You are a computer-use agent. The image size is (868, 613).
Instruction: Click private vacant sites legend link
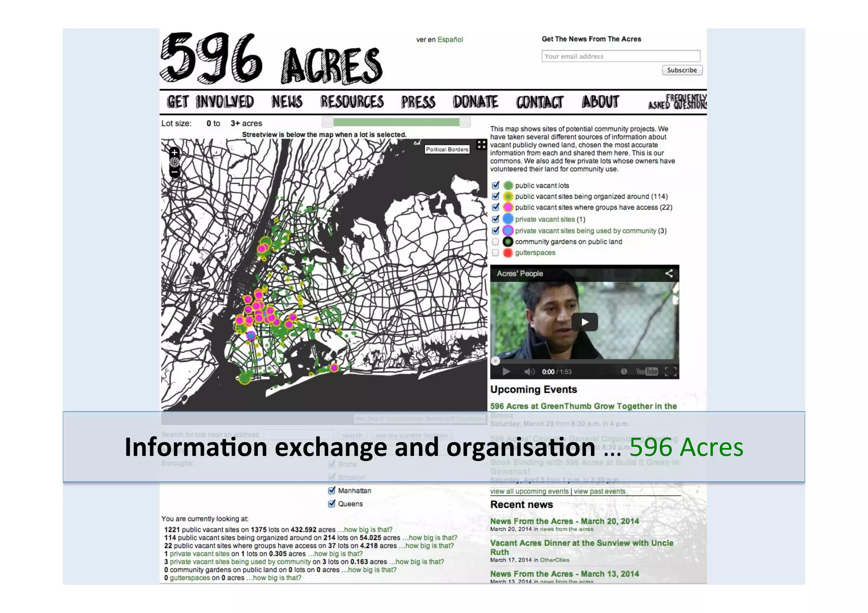545,219
